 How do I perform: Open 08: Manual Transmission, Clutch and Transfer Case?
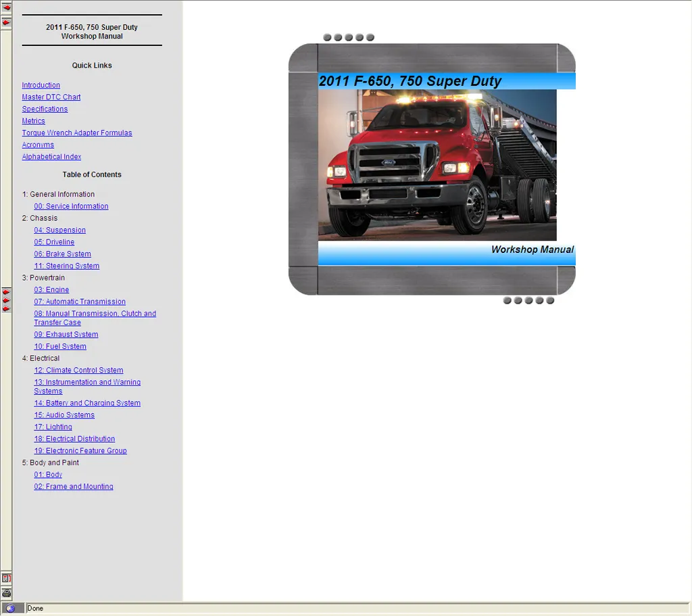(95, 318)
